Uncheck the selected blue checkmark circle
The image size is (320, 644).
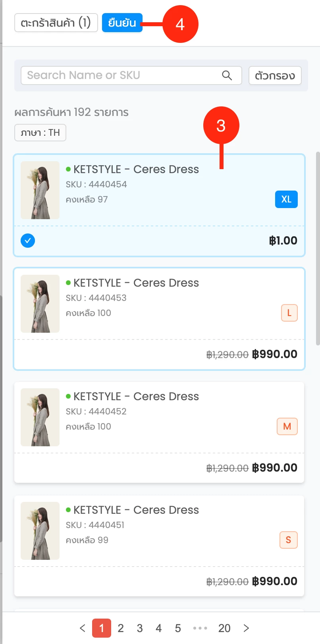coord(28,241)
